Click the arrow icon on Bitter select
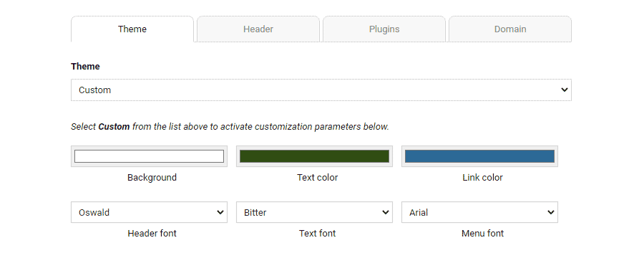Viewport: 644px width, 258px height. click(386, 212)
